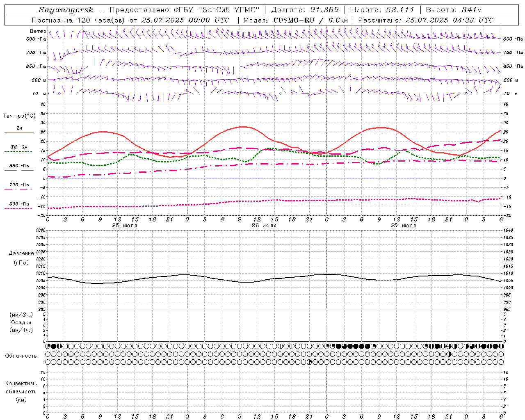Viewport: 525px width, 420px height.
Task: Click the 500 м wind level label on left
Action: click(x=39, y=80)
